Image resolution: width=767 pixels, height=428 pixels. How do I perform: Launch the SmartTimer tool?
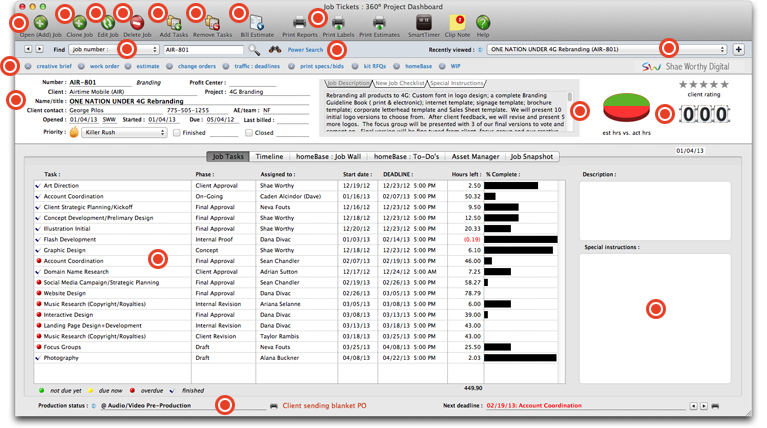pos(423,21)
